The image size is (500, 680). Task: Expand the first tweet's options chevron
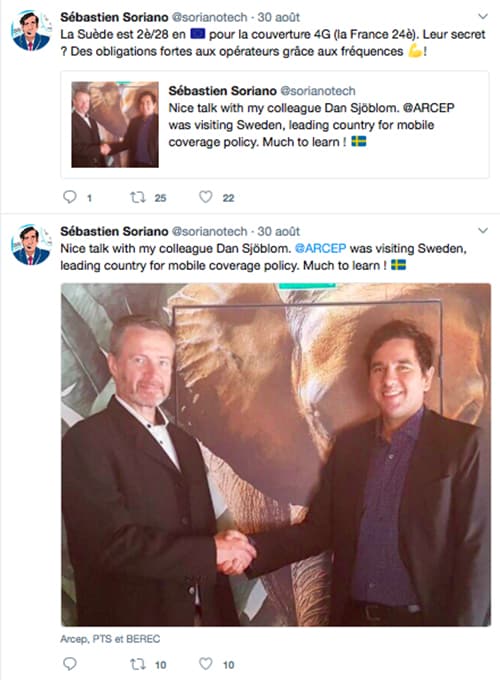point(483,16)
